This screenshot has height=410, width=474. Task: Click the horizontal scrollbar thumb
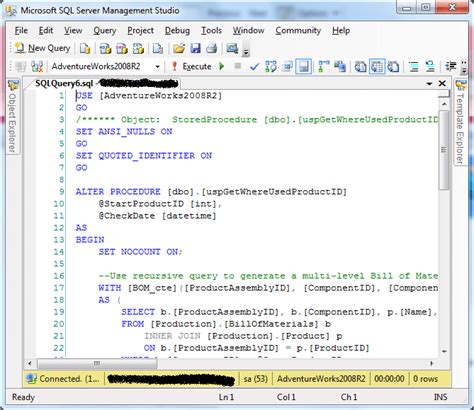(x=97, y=363)
